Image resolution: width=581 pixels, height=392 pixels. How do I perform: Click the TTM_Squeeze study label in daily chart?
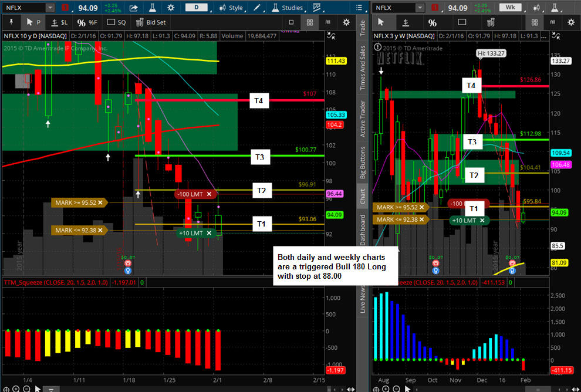[56, 282]
